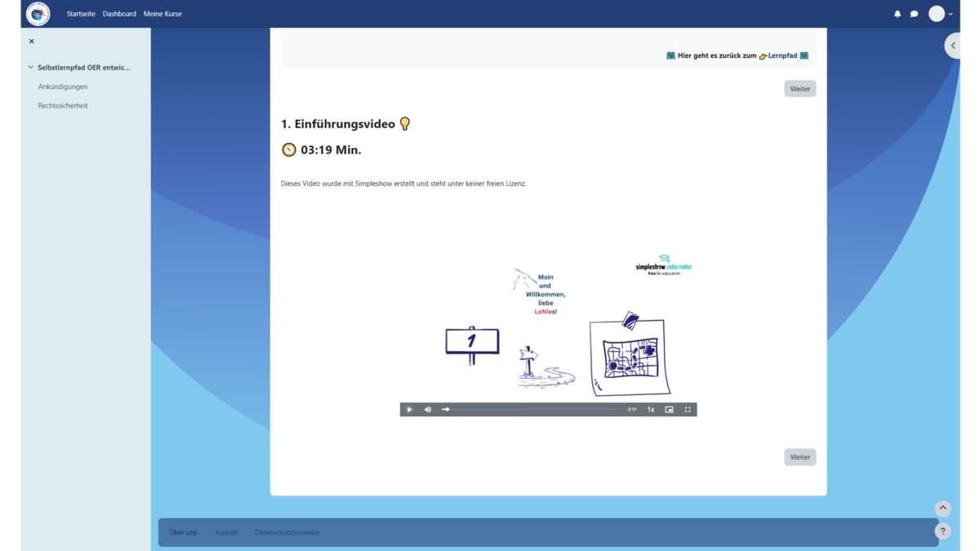980x551 pixels.
Task: Go to Dashboard
Action: click(x=119, y=14)
